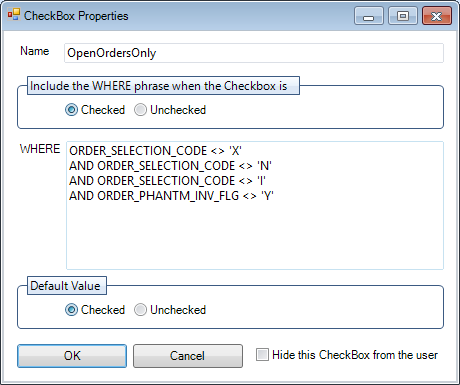Set Default Value to Checked

pyautogui.click(x=95, y=310)
